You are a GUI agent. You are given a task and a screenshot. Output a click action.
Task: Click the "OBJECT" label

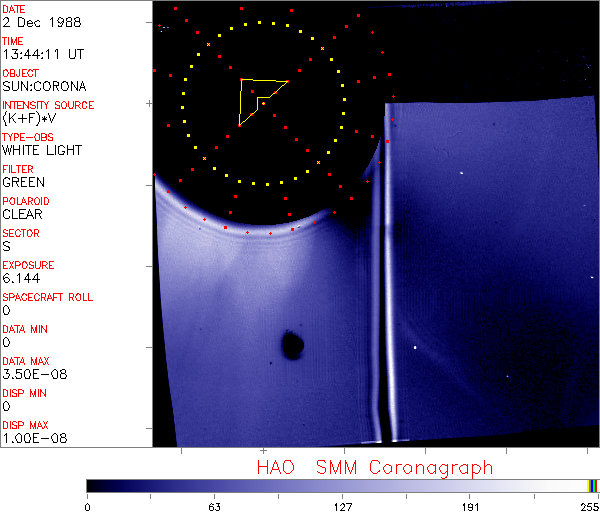click(x=21, y=73)
